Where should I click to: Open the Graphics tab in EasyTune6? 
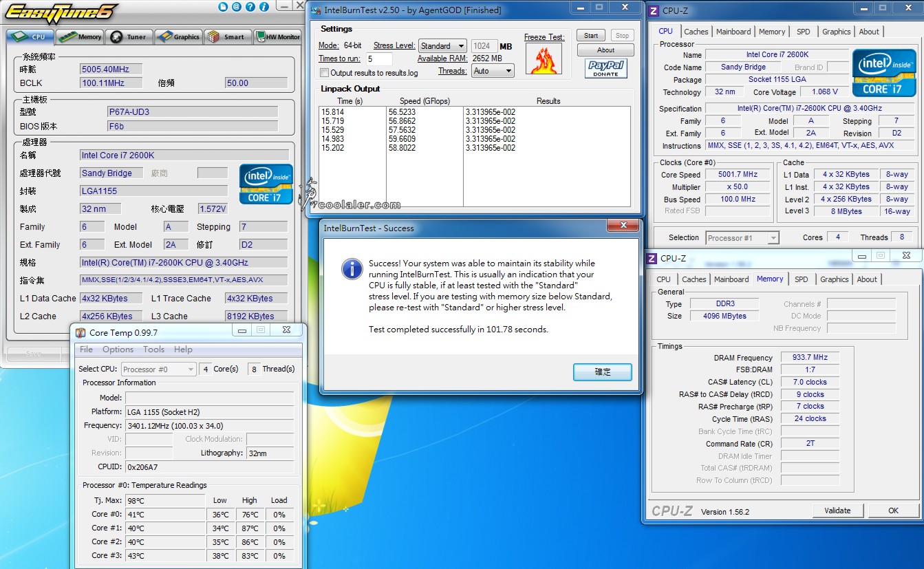click(178, 37)
